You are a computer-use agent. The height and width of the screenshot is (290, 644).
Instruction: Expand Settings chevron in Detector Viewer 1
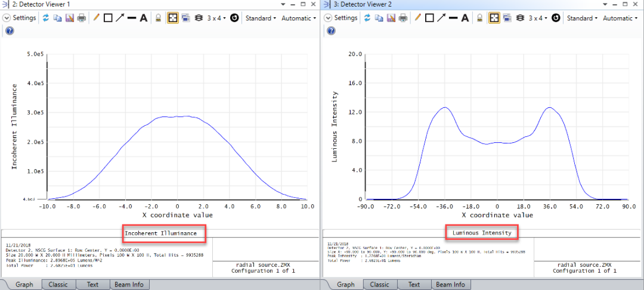(x=7, y=18)
